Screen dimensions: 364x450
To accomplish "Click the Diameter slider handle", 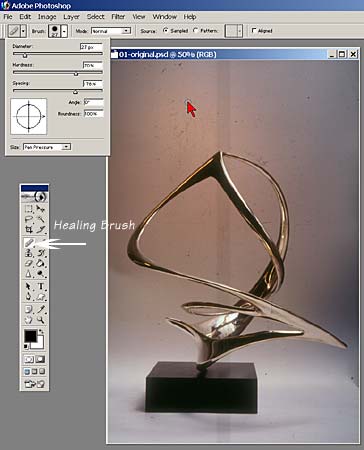I will point(25,55).
